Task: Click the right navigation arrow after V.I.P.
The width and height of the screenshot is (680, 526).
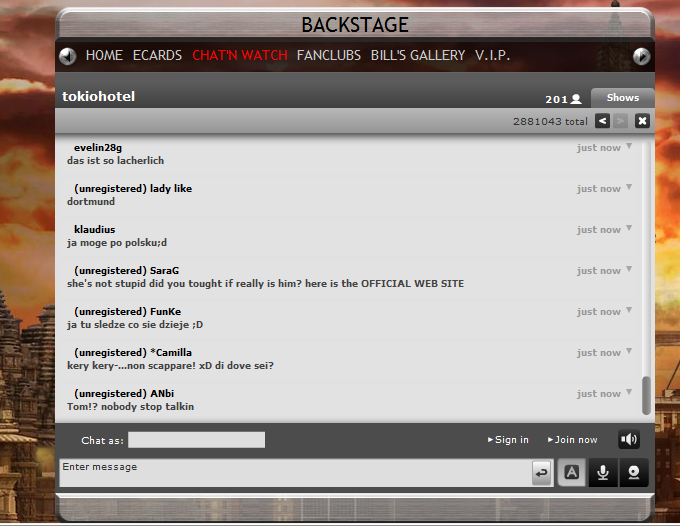Action: 641,56
